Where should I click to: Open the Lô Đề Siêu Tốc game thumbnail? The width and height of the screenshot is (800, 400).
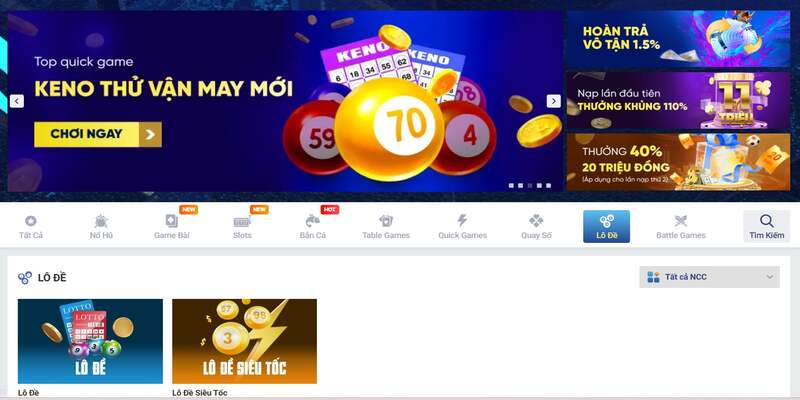(x=244, y=341)
